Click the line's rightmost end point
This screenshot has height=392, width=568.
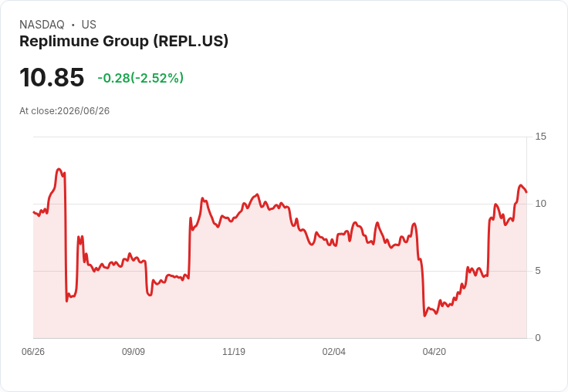coord(526,192)
